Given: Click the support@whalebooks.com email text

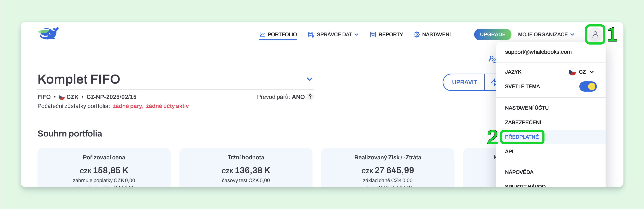Looking at the screenshot, I should point(538,52).
